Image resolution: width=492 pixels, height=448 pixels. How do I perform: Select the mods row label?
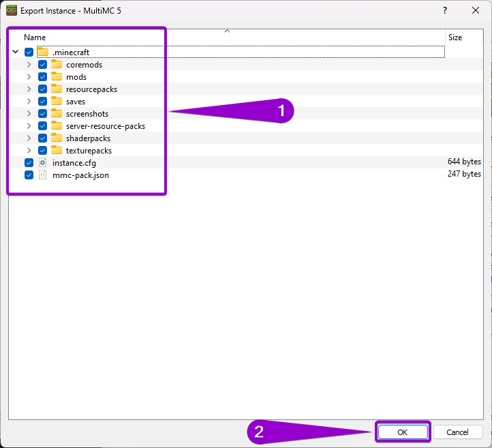pyautogui.click(x=76, y=77)
